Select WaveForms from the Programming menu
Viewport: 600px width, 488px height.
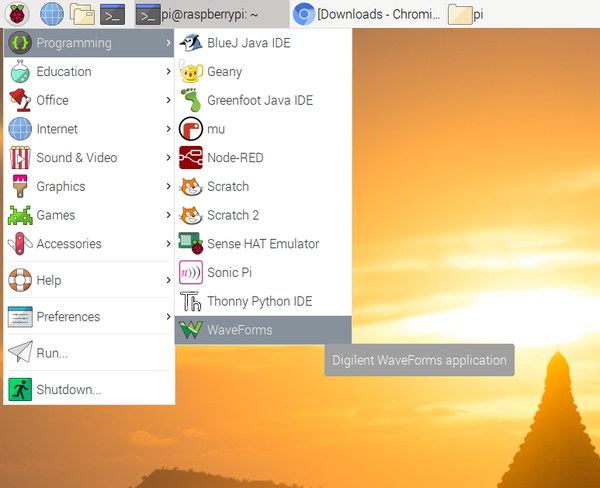coord(239,330)
